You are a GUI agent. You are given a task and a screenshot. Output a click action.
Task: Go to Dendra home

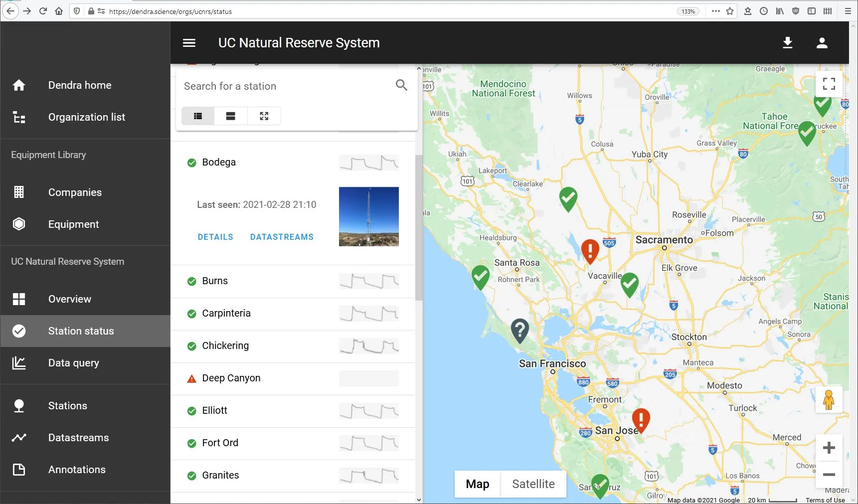pyautogui.click(x=85, y=85)
